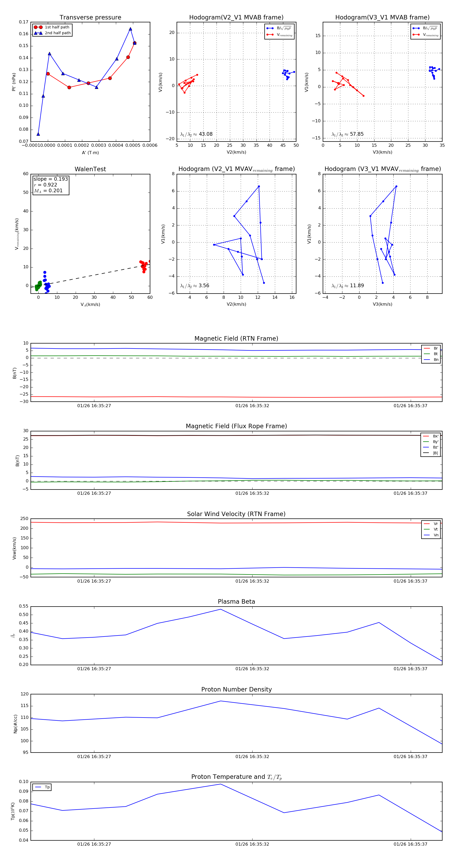Click the red Vr line in velocity plot
This screenshot has height=868, width=473.
point(236,523)
